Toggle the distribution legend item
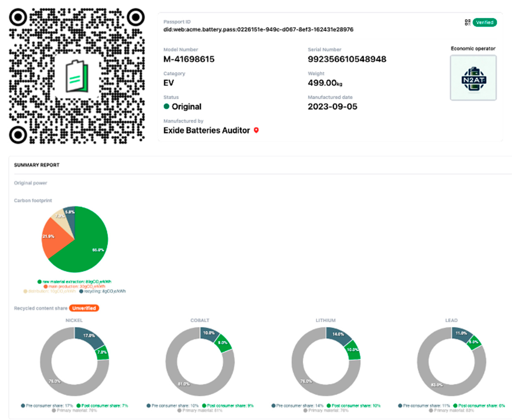Image resolution: width=512 pixels, height=420 pixels. (49, 291)
